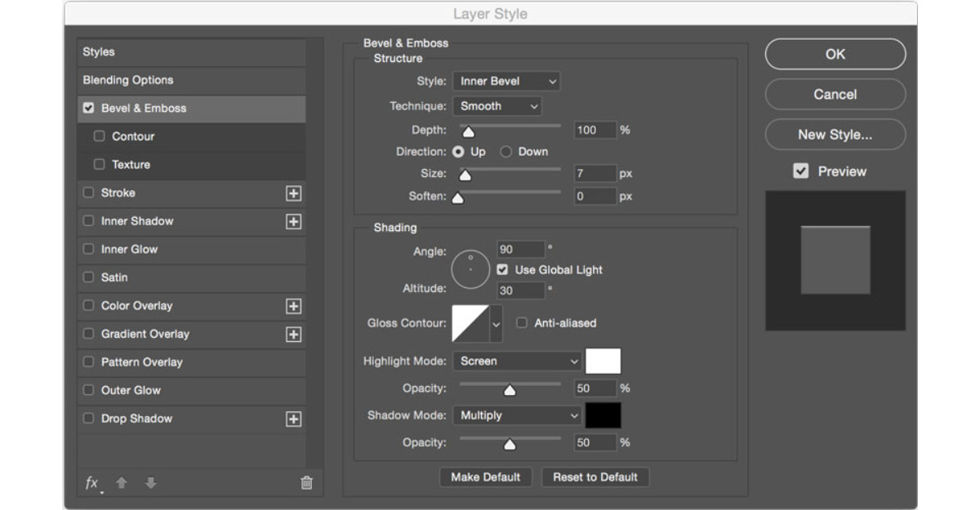Image resolution: width=980 pixels, height=510 pixels.
Task: Click the Highlight Opacity slider handle
Action: [510, 390]
